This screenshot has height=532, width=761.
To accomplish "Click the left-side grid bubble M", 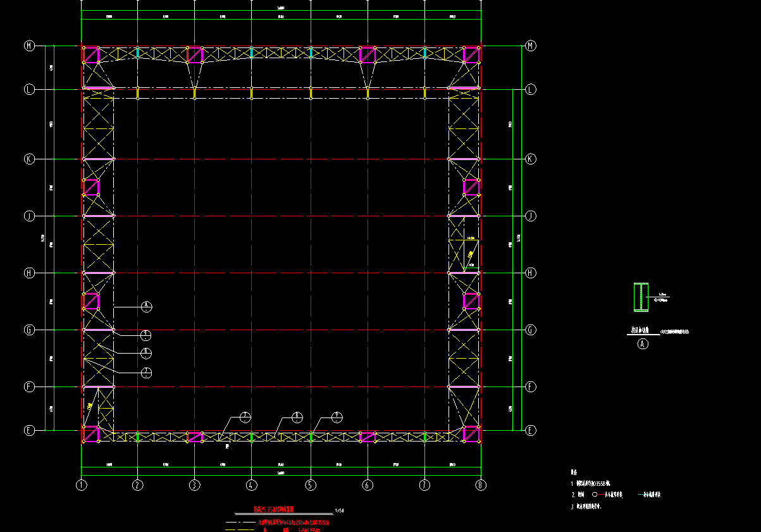I will (x=29, y=46).
